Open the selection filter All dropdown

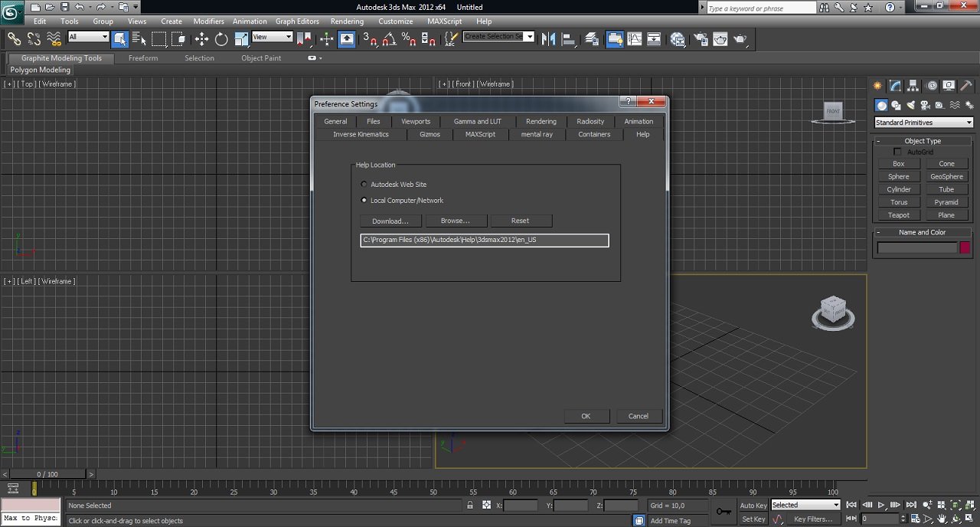(88, 37)
